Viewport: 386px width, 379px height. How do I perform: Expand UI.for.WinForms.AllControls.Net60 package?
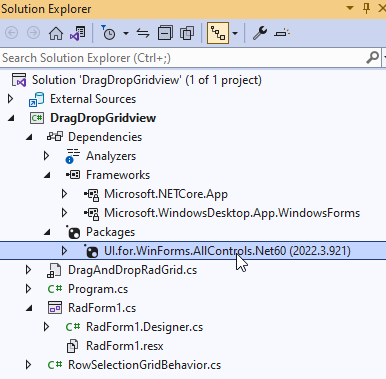(64, 251)
